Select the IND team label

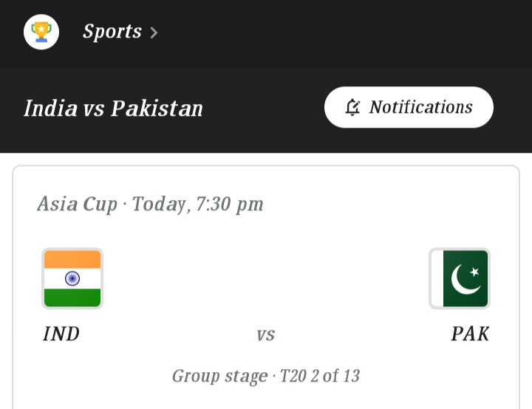pyautogui.click(x=61, y=334)
